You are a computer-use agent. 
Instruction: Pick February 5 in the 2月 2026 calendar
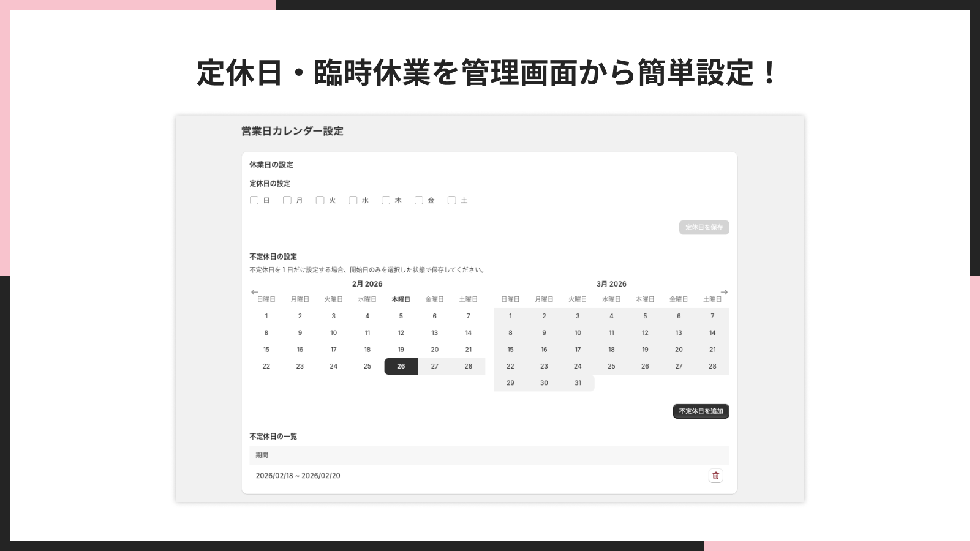401,316
